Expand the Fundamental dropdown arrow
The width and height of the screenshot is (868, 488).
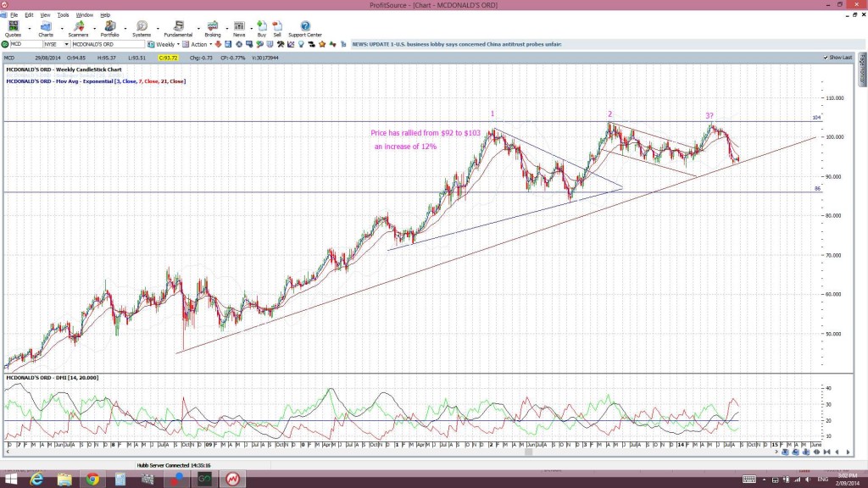point(198,29)
